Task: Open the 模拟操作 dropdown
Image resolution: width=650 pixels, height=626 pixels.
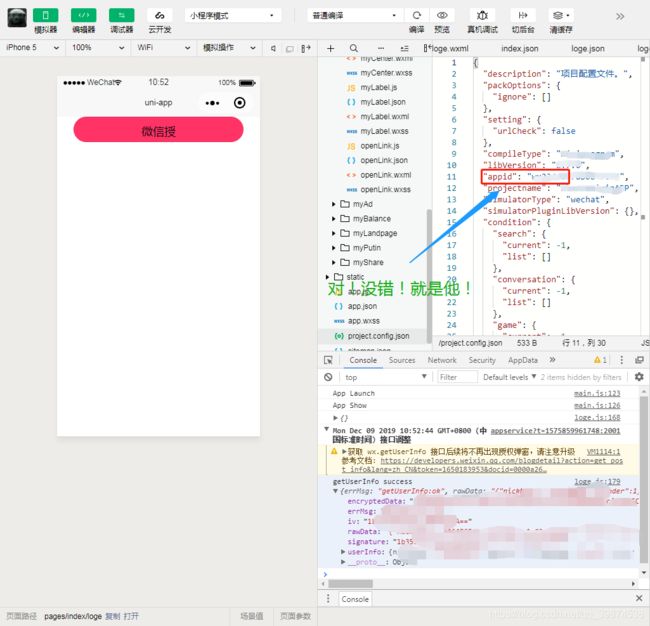Action: coord(229,48)
